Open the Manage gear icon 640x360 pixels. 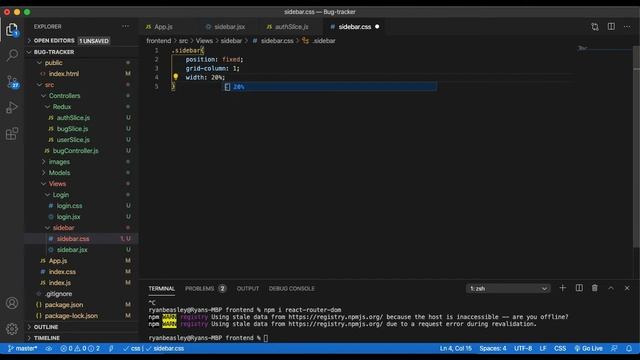(x=12, y=329)
